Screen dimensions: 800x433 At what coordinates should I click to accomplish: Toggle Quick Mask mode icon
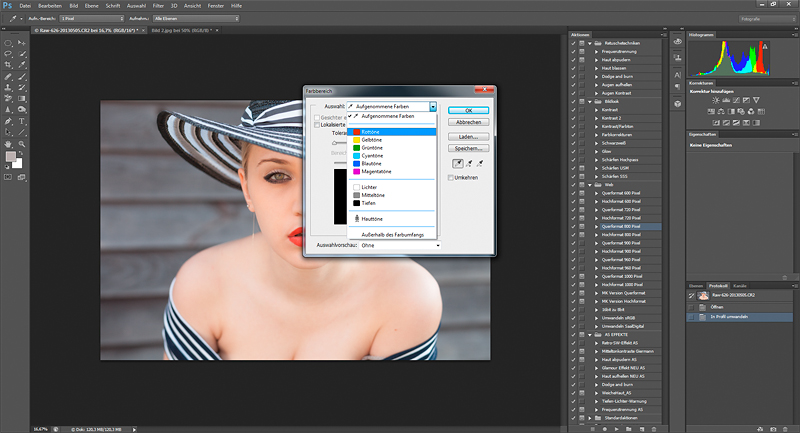pos(8,177)
